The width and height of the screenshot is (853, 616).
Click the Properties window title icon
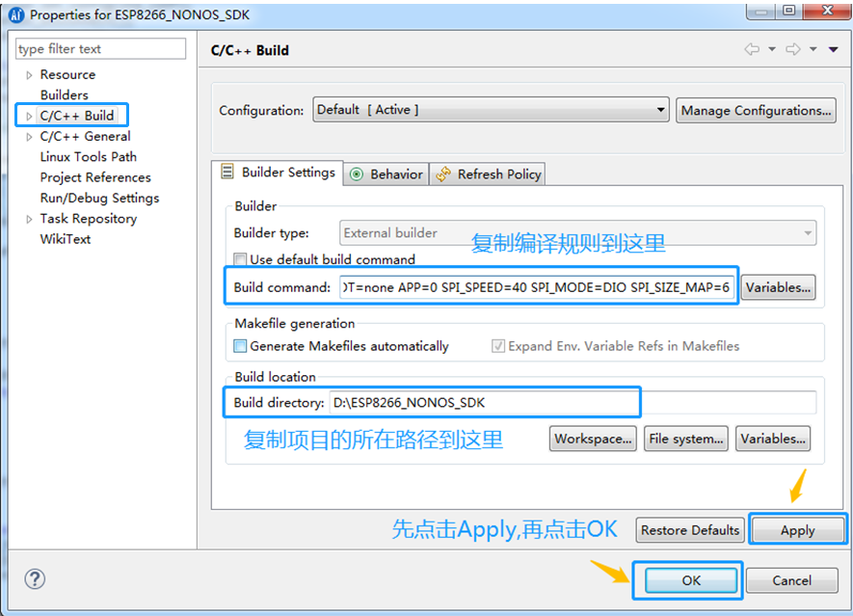pos(16,14)
